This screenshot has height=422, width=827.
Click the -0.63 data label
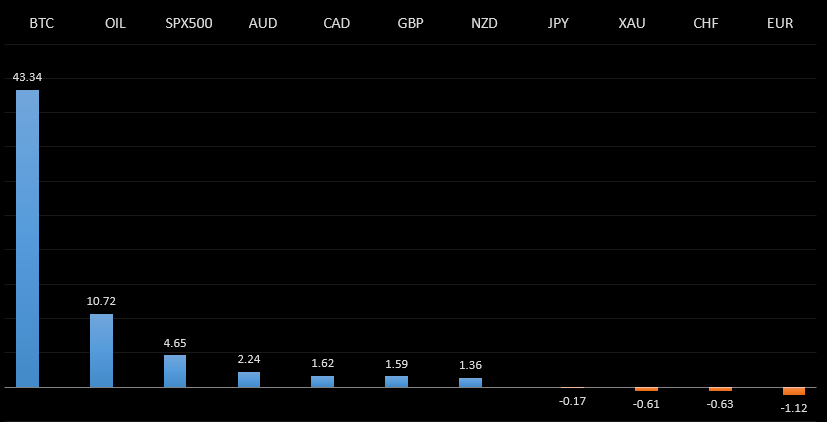pos(720,404)
